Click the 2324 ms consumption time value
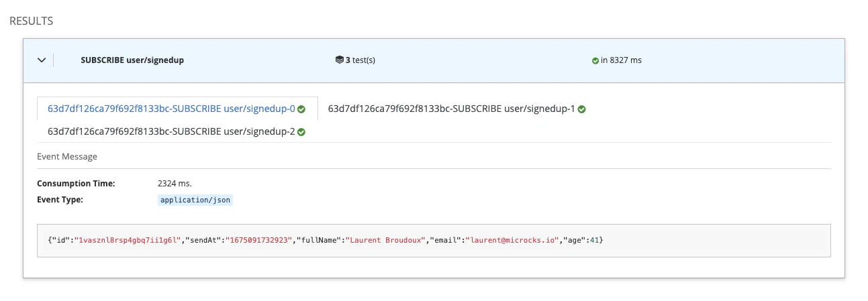The image size is (868, 301). tap(174, 183)
